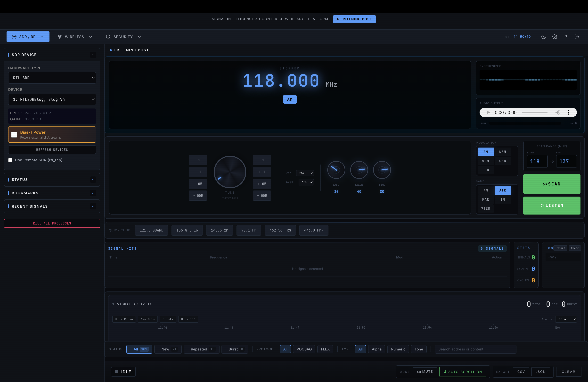
Task: Open settings via the gear icon
Action: coord(555,37)
